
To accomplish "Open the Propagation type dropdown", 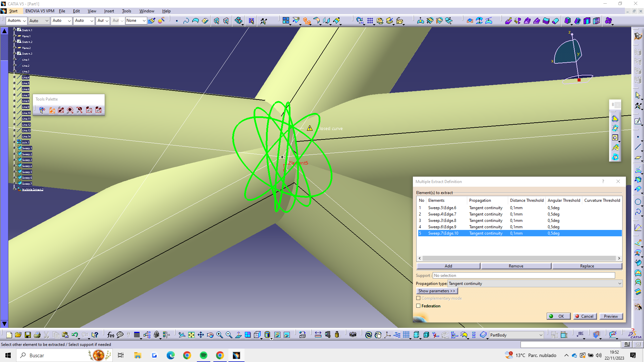I will point(535,284).
